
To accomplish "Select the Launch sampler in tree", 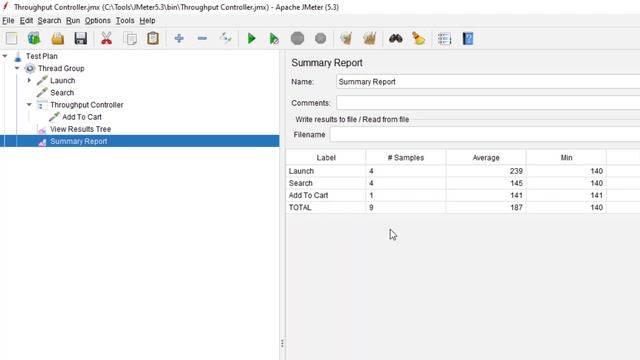I will pyautogui.click(x=62, y=80).
